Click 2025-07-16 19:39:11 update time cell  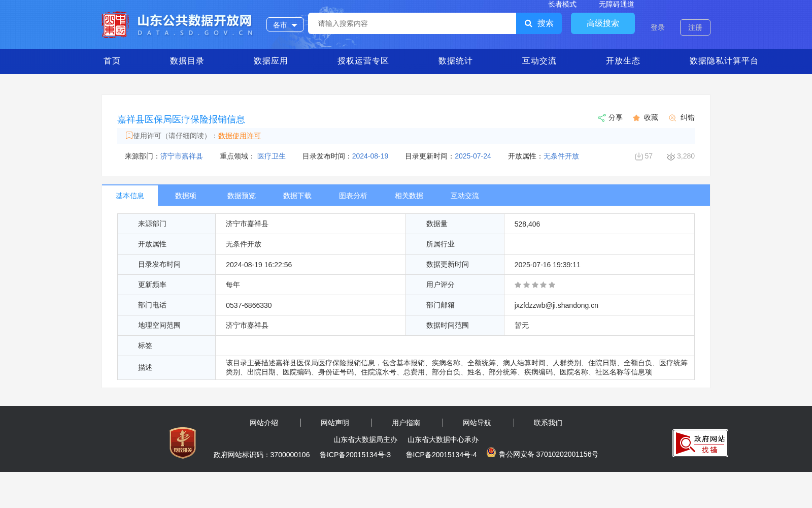pos(548,265)
